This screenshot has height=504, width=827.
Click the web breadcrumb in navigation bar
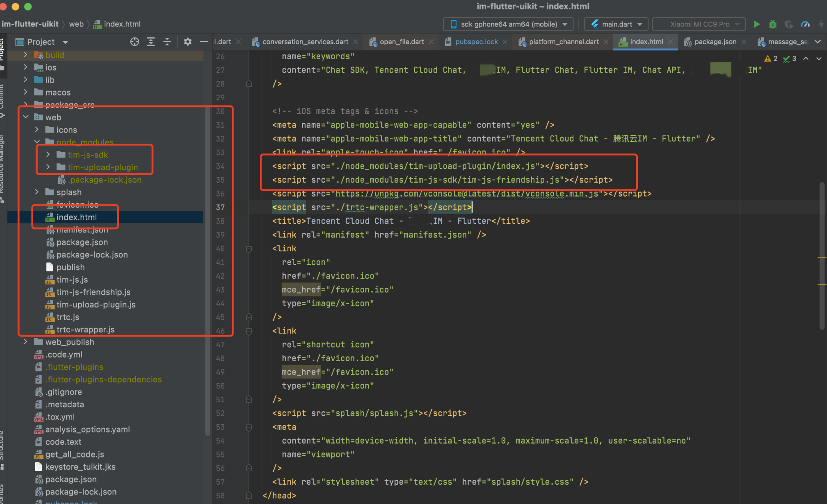click(x=76, y=24)
